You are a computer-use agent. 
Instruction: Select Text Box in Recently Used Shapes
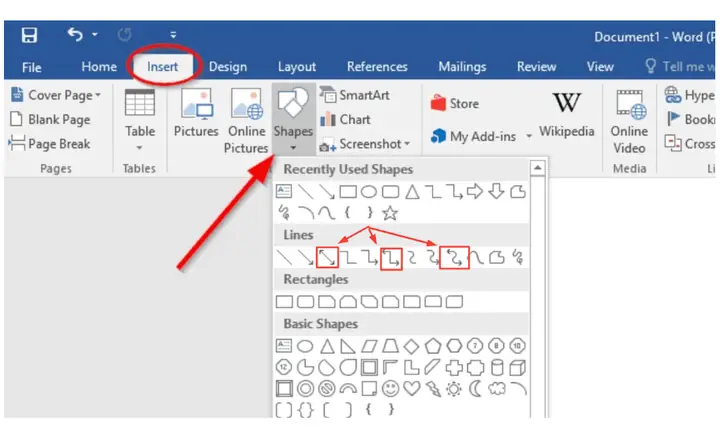tap(284, 191)
